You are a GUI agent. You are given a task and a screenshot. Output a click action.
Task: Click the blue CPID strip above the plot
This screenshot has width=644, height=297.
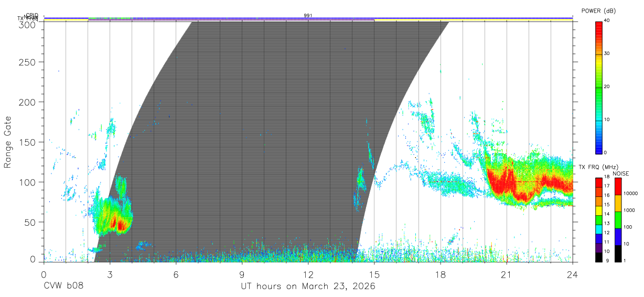tap(308, 18)
